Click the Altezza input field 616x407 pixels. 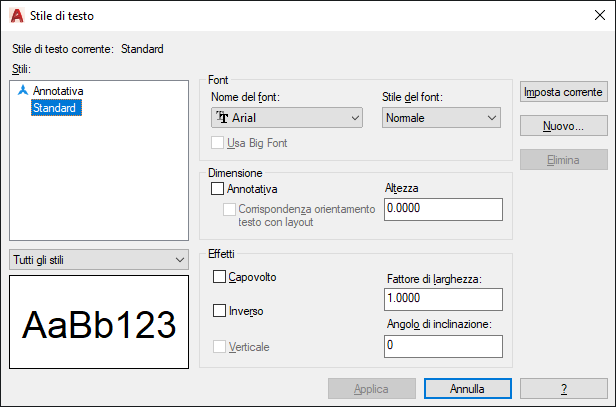click(443, 209)
